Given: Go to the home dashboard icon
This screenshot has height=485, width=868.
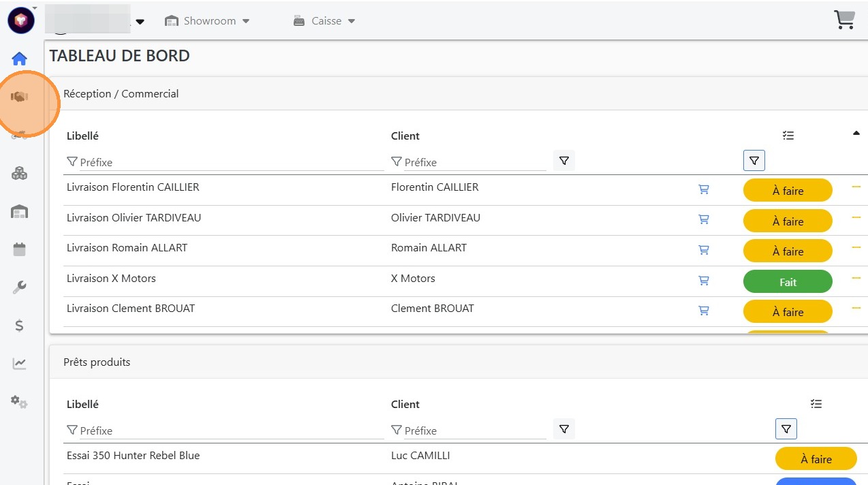Looking at the screenshot, I should (19, 59).
